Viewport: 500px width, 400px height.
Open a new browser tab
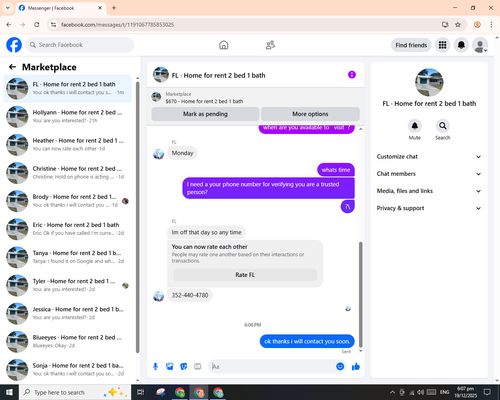pyautogui.click(x=114, y=8)
